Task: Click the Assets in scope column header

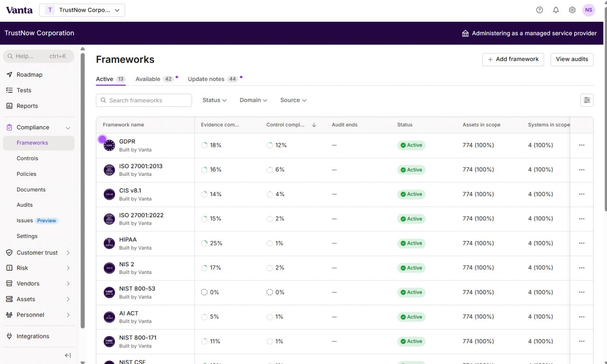Action: click(x=481, y=125)
